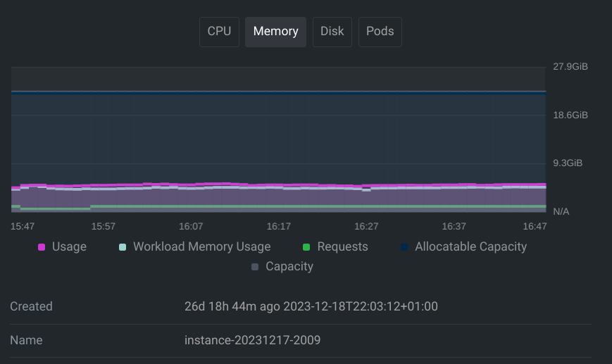Click the green Requests color swatch
Viewport: 612px width, 364px height.
click(x=306, y=247)
